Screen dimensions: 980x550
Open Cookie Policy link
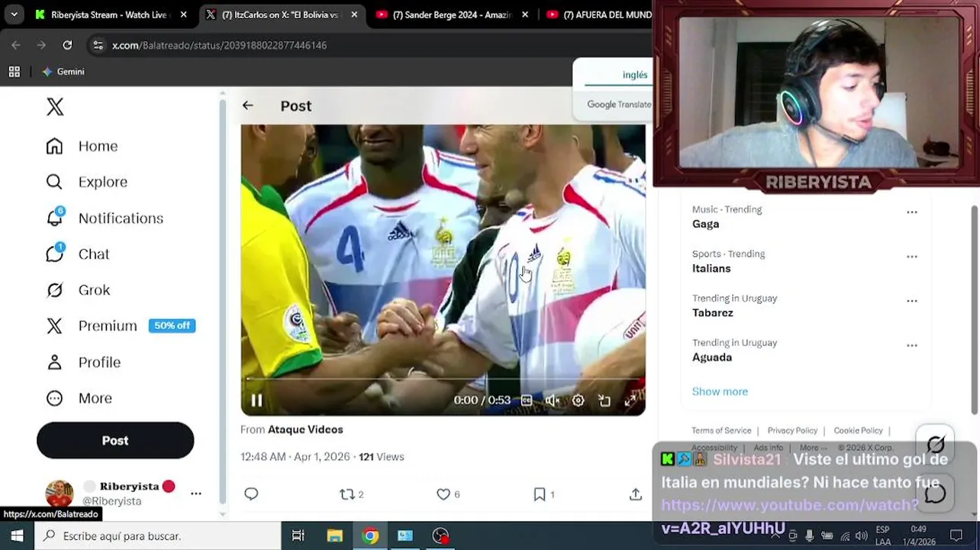point(858,431)
